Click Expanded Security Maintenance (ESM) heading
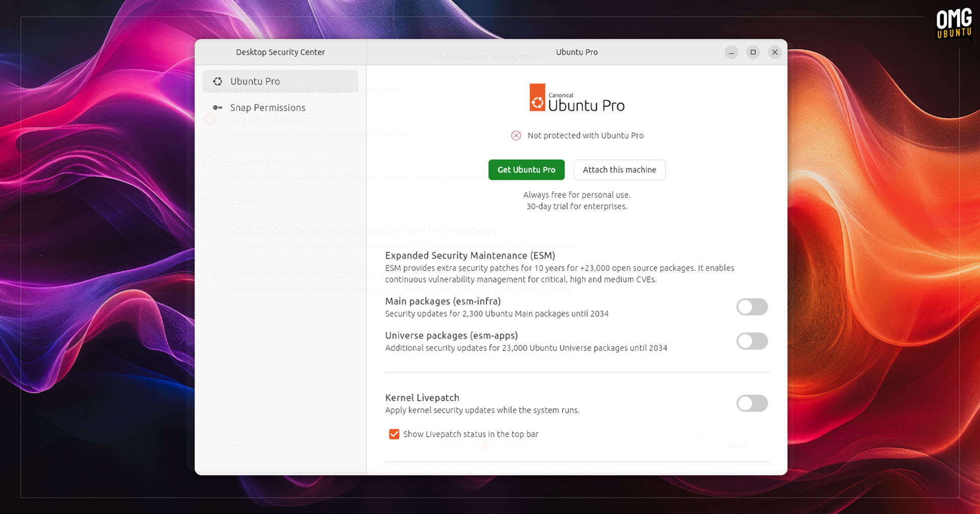 [470, 255]
